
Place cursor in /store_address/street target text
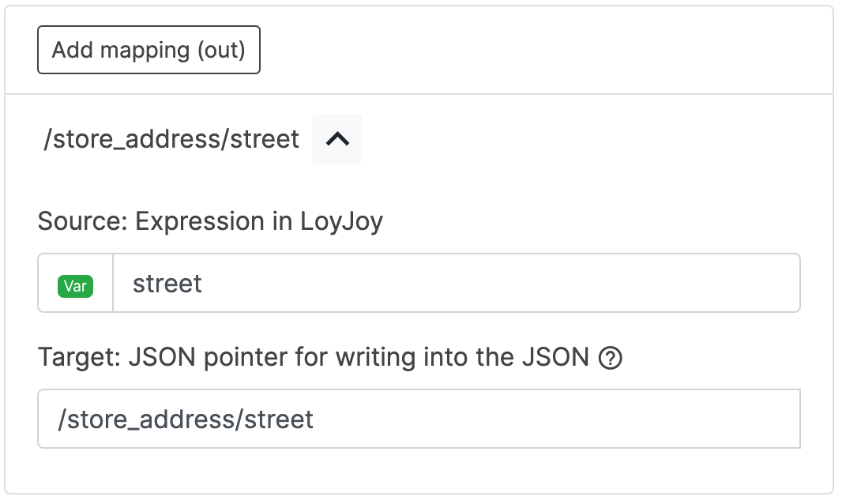(x=186, y=419)
